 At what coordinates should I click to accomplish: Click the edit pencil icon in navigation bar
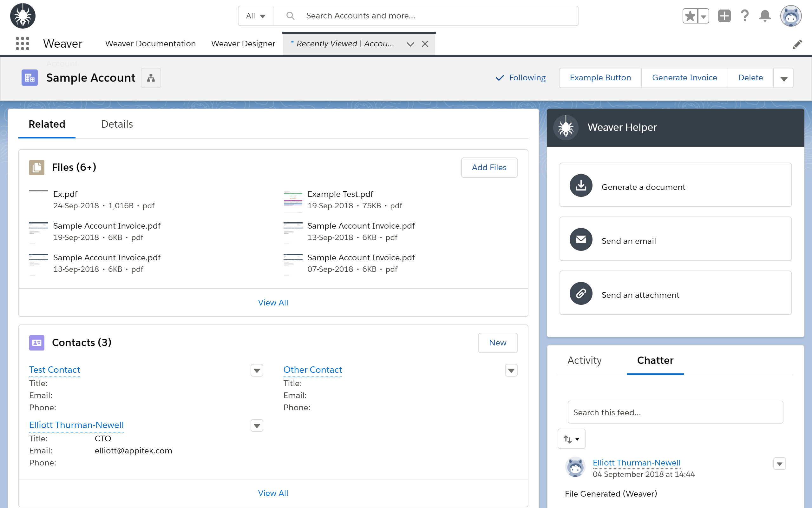pyautogui.click(x=797, y=44)
